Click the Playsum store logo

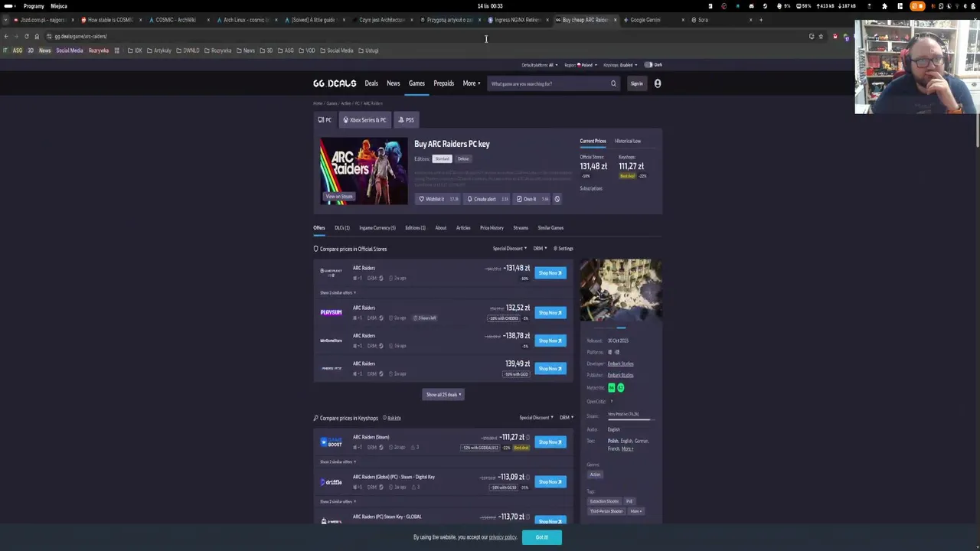[x=331, y=312]
